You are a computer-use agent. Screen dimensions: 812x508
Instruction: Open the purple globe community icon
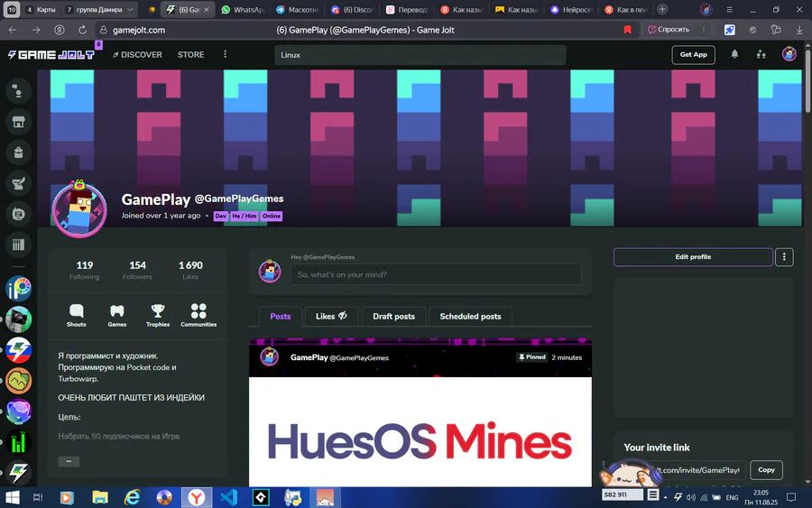[19, 411]
